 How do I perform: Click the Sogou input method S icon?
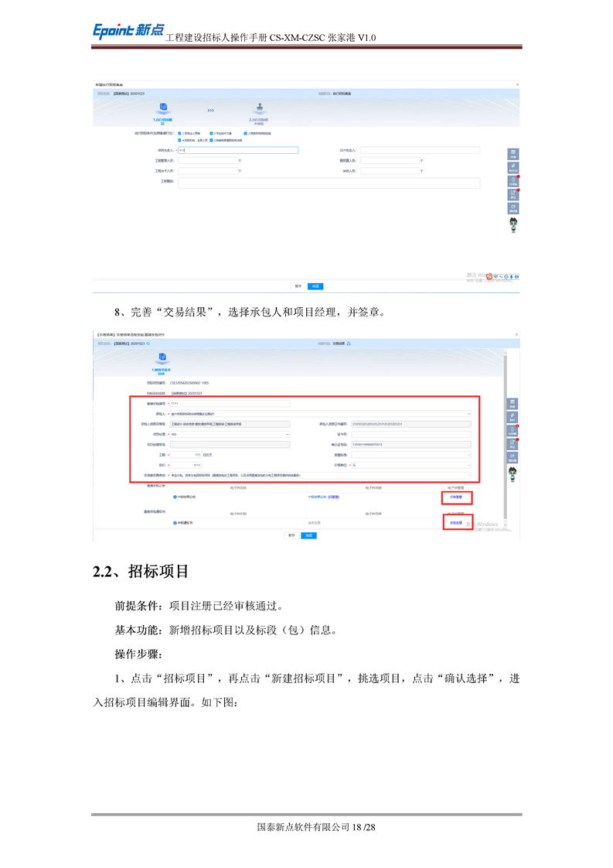tap(490, 276)
